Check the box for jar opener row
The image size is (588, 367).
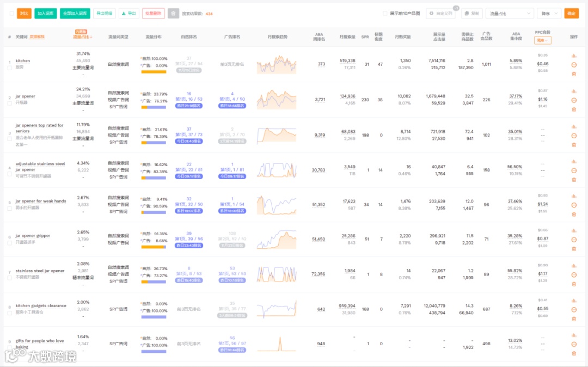coord(10,103)
